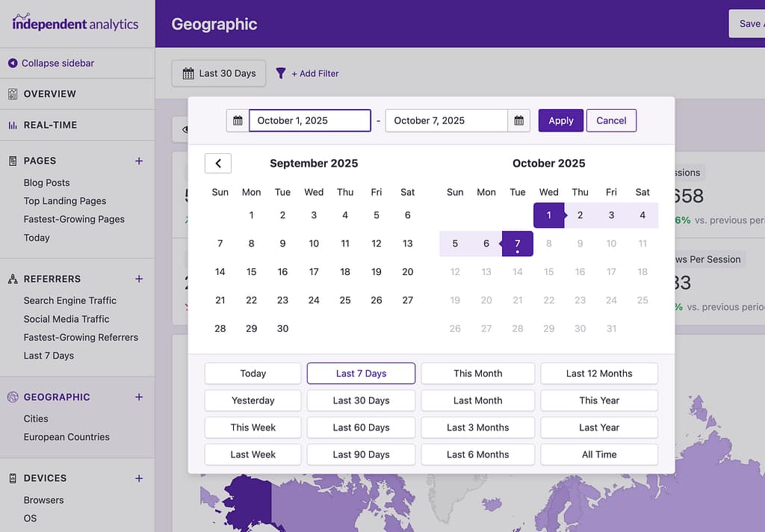The image size is (765, 532).
Task: Open the Cities report from sidebar
Action: [x=35, y=418]
